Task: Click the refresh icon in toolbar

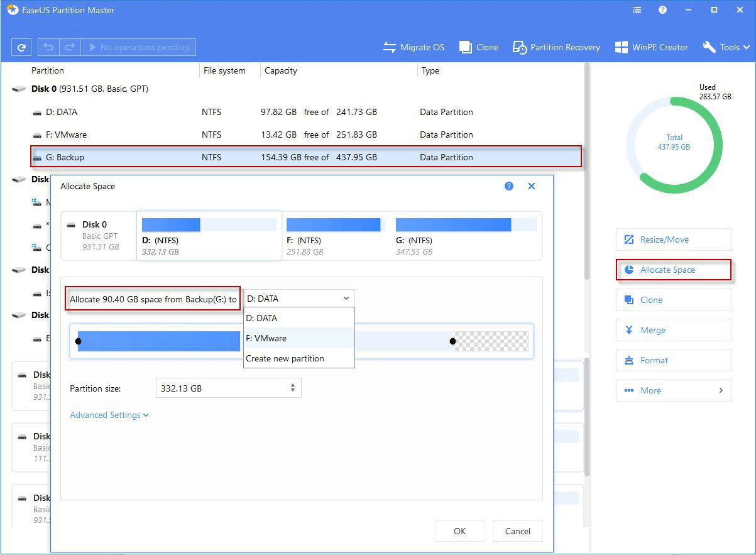Action: pos(21,47)
